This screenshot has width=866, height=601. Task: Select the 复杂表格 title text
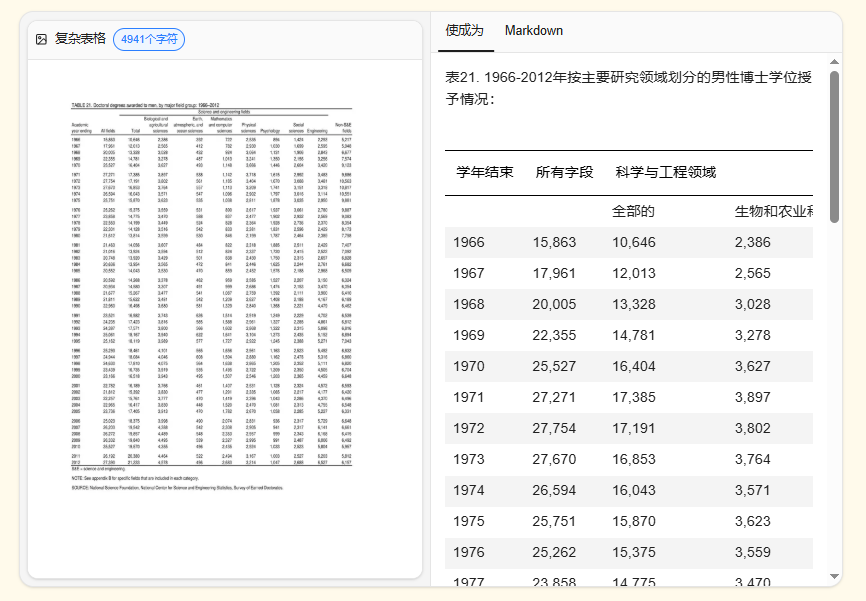tap(83, 40)
